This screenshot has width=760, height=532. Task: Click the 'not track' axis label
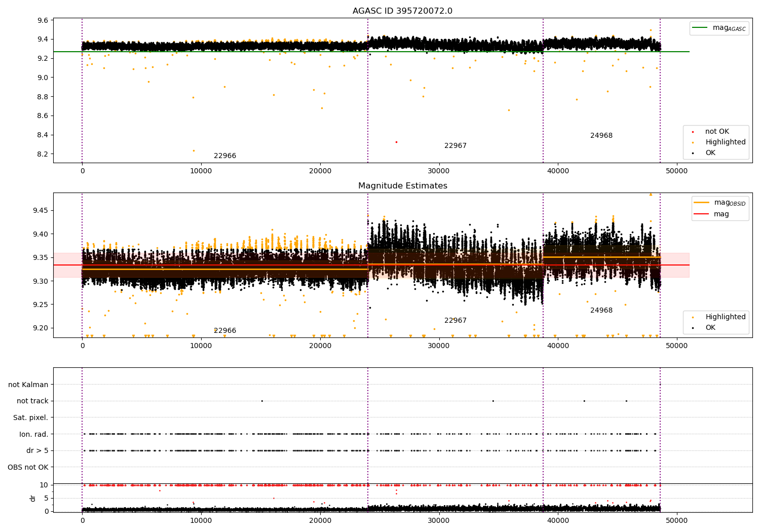tap(32, 401)
